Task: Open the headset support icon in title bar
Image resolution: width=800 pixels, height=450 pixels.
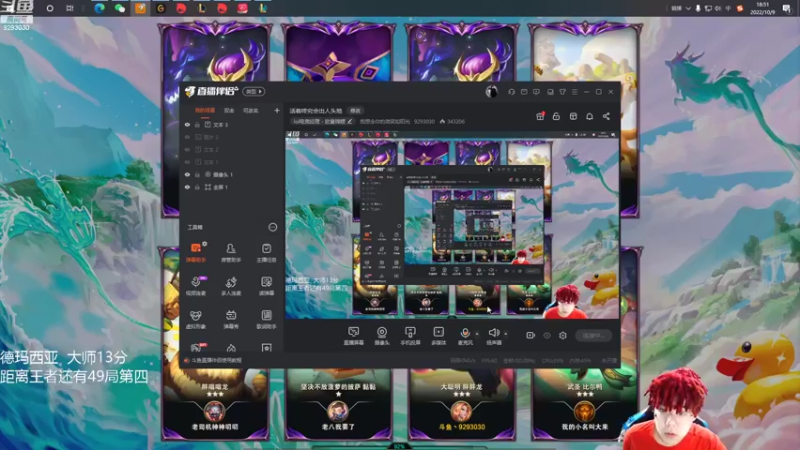Action: coord(512,92)
